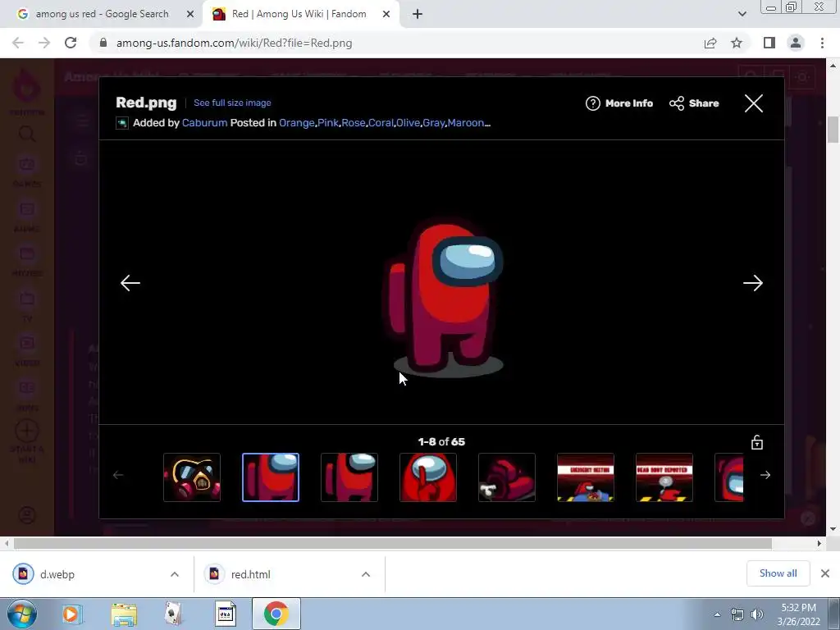Select the third red crewmate thumbnail

pyautogui.click(x=349, y=477)
